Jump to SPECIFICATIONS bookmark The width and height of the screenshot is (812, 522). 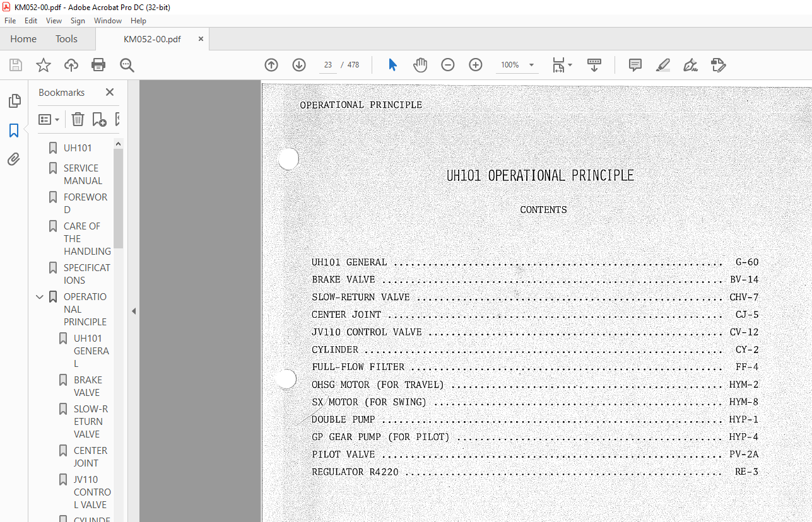[x=86, y=274]
